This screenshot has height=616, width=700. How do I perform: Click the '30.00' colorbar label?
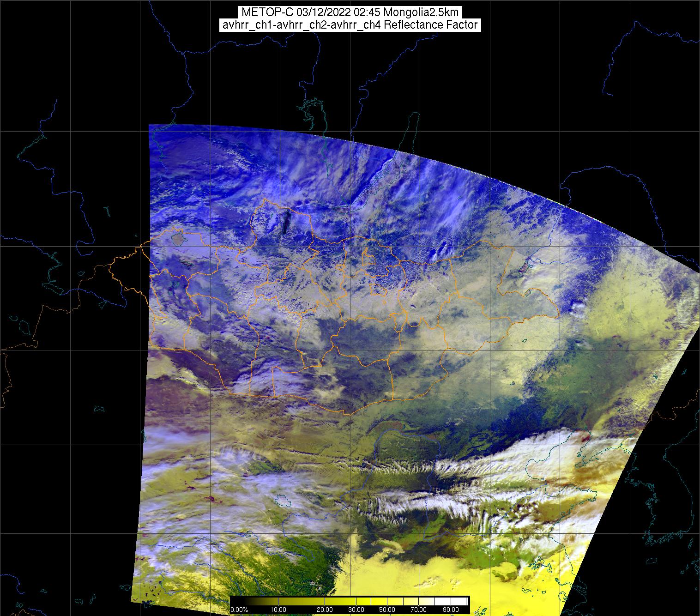point(356,610)
